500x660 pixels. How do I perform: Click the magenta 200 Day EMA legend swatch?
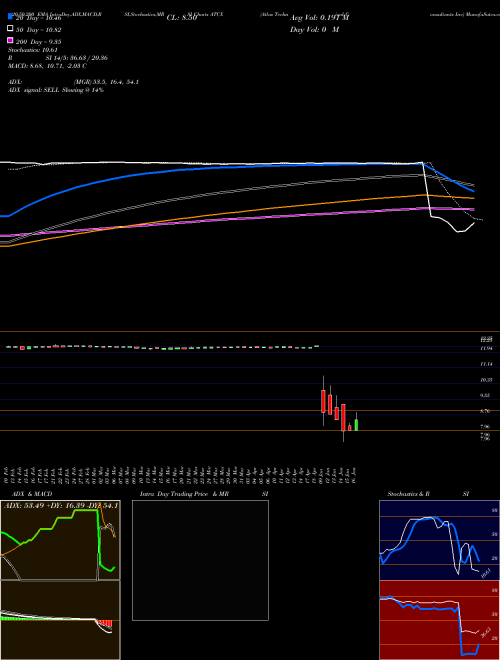[11, 40]
